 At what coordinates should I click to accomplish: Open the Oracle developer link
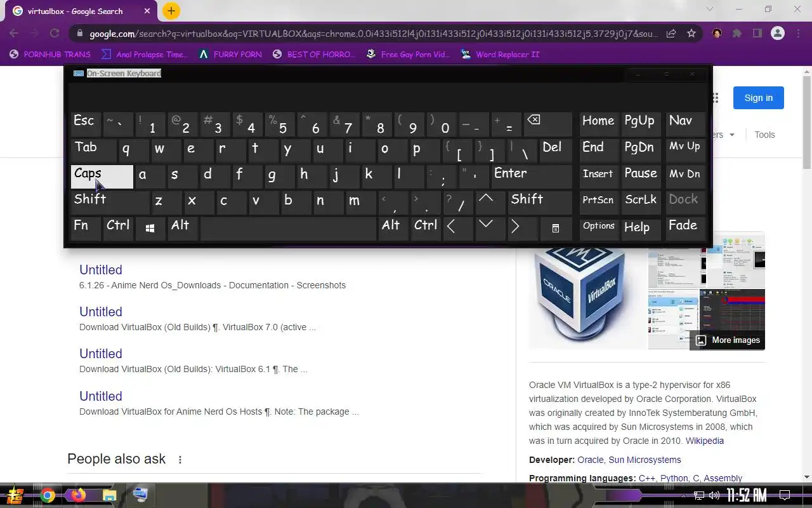click(591, 460)
